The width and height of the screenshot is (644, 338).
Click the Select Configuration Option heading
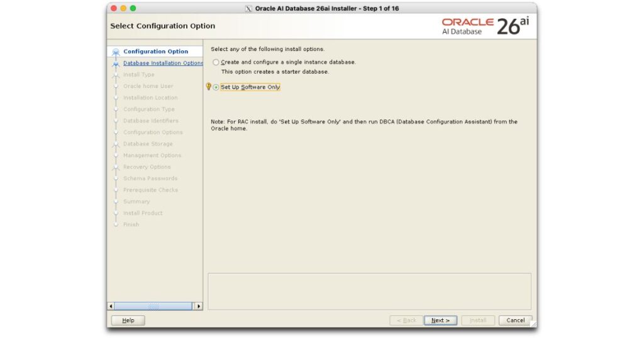click(163, 26)
